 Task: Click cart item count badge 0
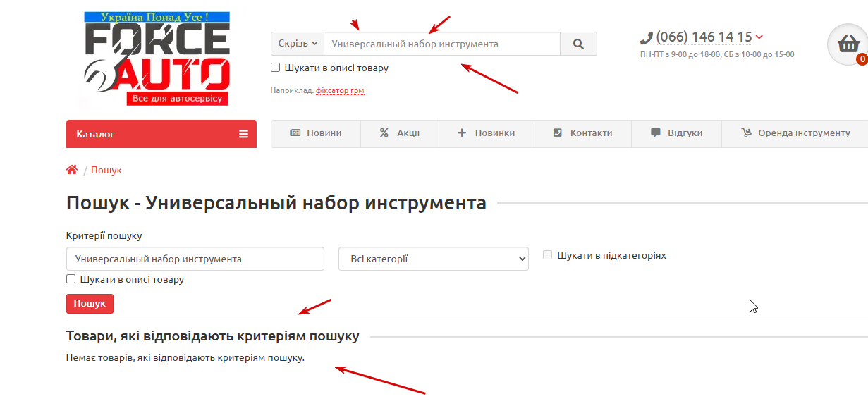click(x=862, y=60)
